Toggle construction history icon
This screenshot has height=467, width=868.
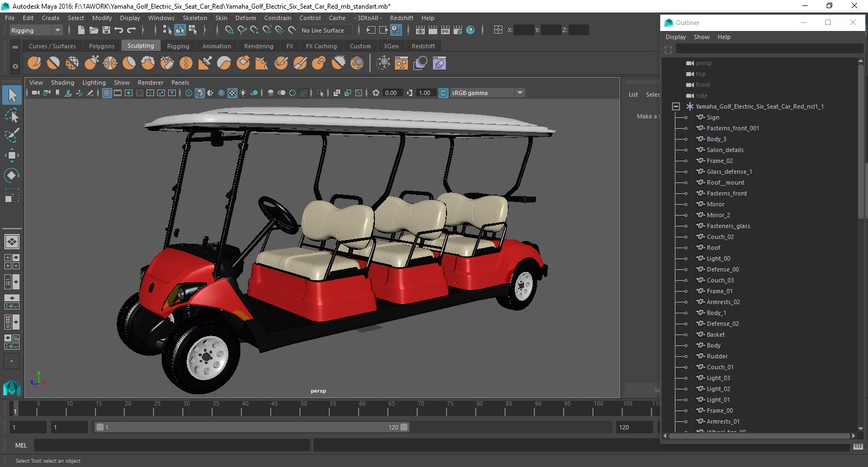click(396, 30)
